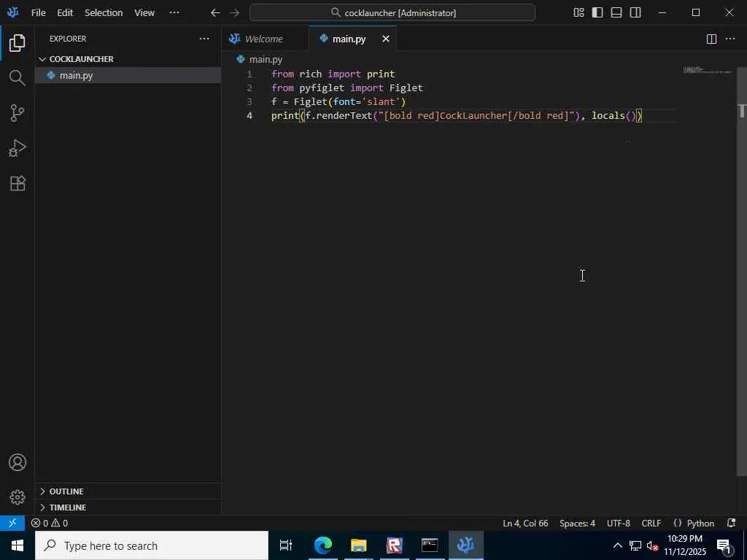Open the View menu
The height and width of the screenshot is (560, 747).
pos(144,13)
